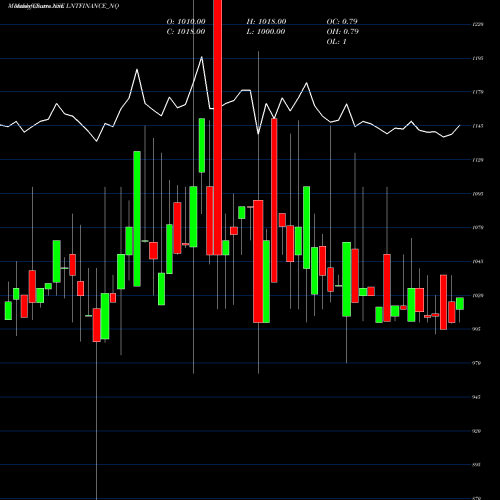This screenshot has width=500, height=500.
Task: Click the 920 price axis label
Action: [x=477, y=431]
